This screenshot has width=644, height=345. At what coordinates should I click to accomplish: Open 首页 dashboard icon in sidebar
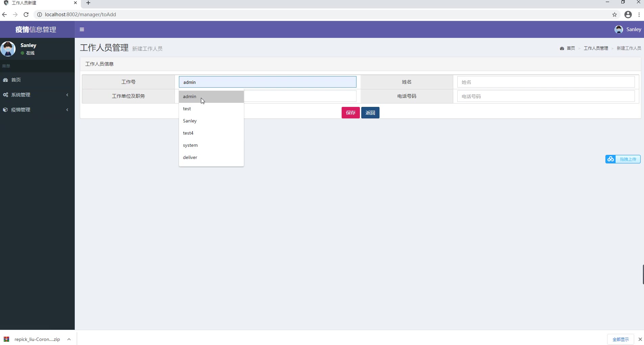tap(5, 80)
